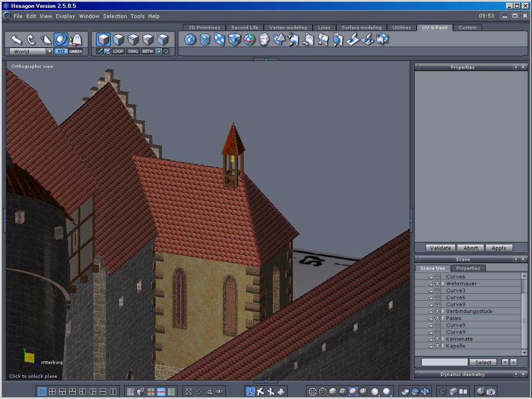Click the scene search input field

(444, 363)
